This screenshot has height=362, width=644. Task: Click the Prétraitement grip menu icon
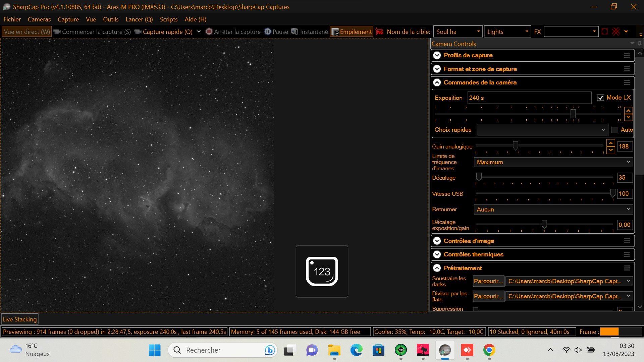[627, 268]
